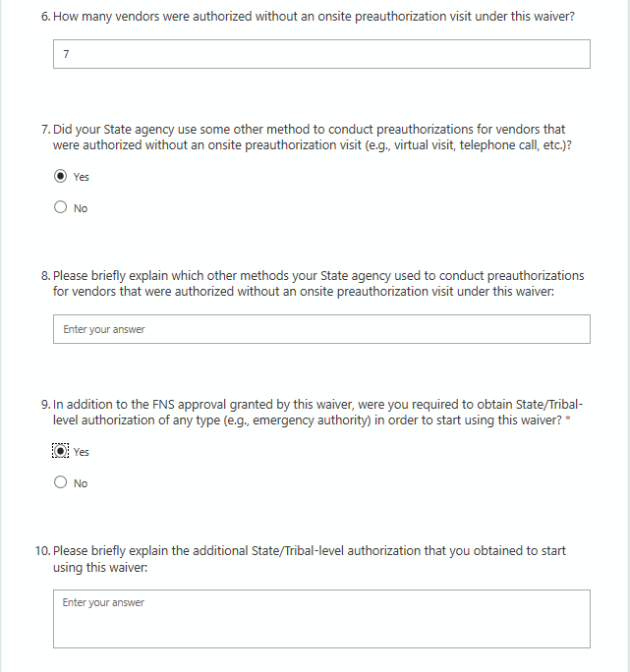
Task: Click the 'No' label text under question 9
Action: tap(81, 484)
